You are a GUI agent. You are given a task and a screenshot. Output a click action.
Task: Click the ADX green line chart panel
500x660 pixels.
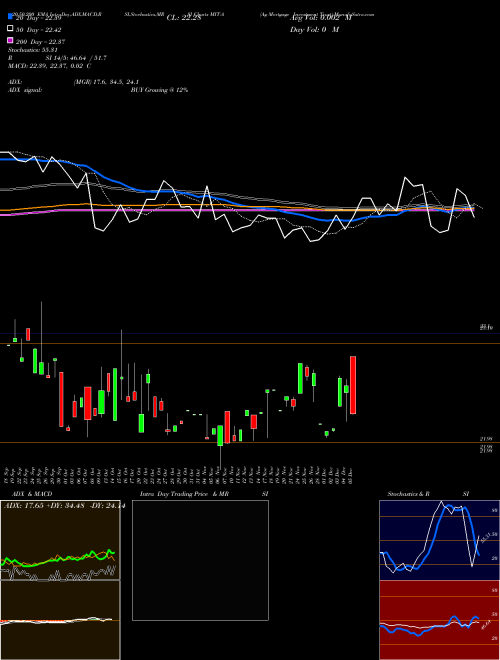coord(60,540)
